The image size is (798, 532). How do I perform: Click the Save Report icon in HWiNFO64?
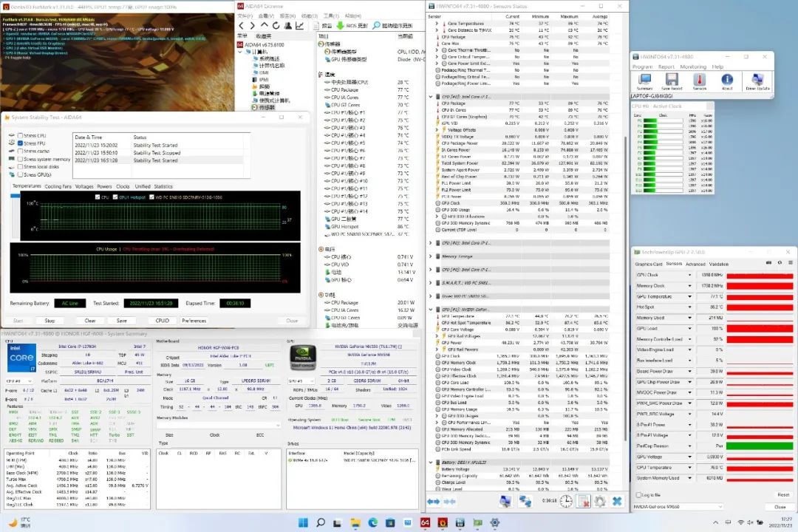pyautogui.click(x=671, y=81)
